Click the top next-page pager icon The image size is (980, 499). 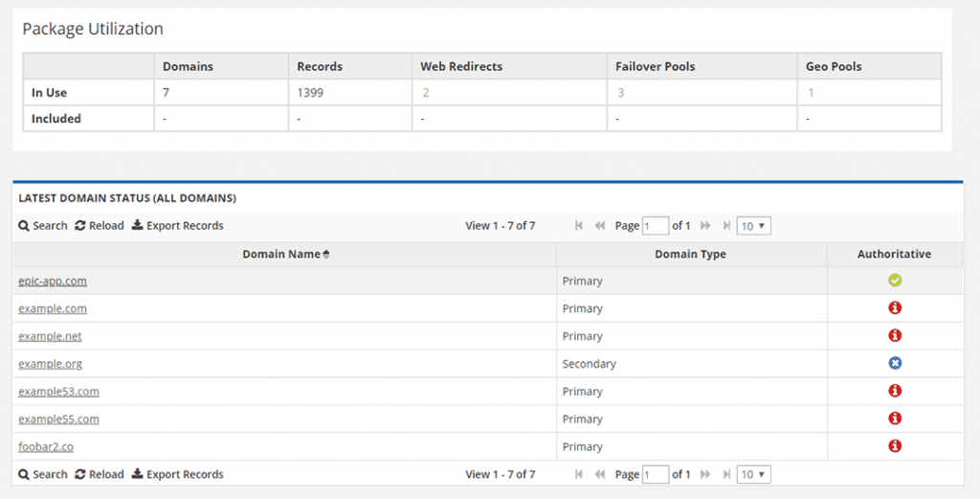pos(705,226)
